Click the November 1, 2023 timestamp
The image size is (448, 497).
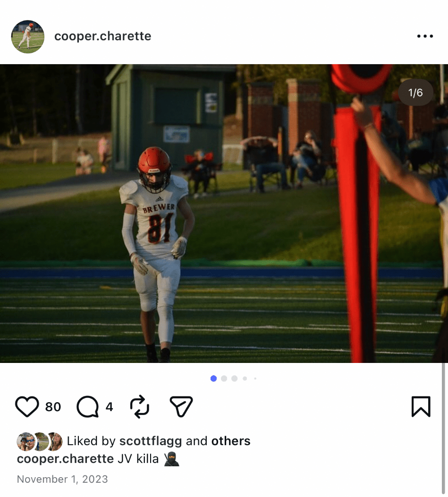[62, 479]
